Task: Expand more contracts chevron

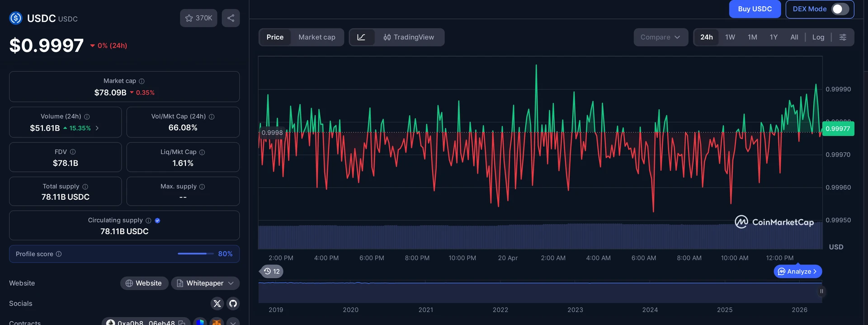Action: pyautogui.click(x=233, y=322)
